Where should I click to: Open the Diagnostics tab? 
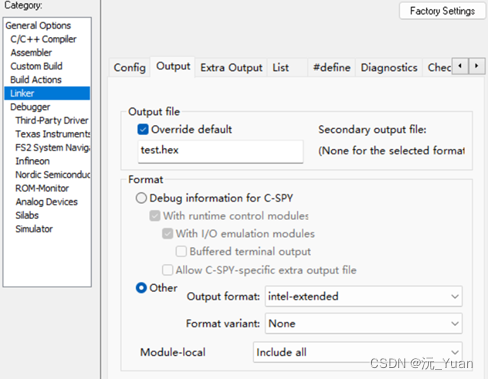pos(389,68)
